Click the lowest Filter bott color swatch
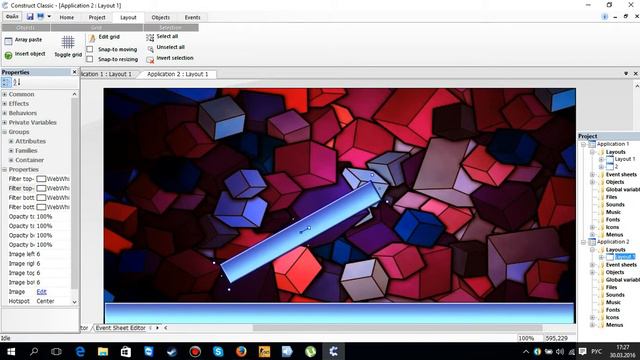 (x=41, y=207)
